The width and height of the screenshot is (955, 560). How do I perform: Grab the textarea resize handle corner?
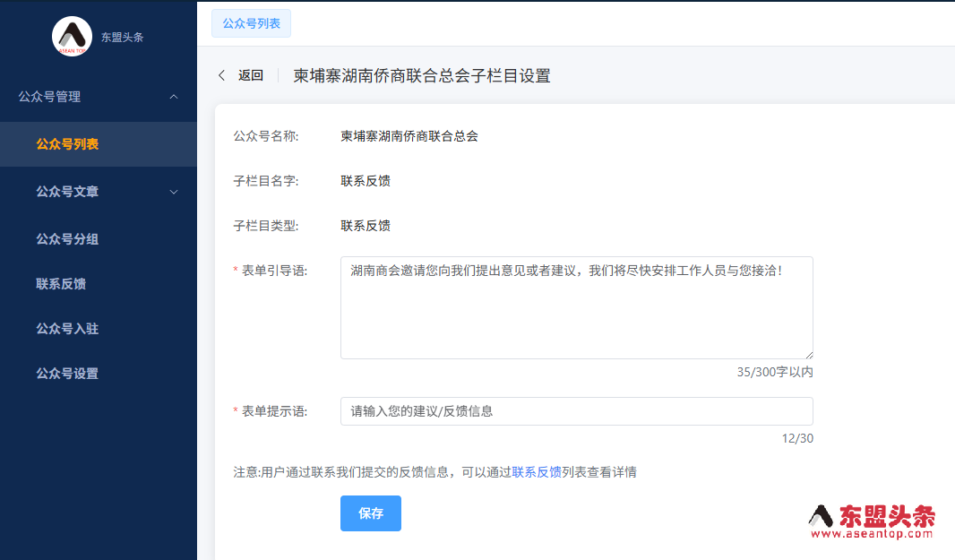(x=809, y=355)
